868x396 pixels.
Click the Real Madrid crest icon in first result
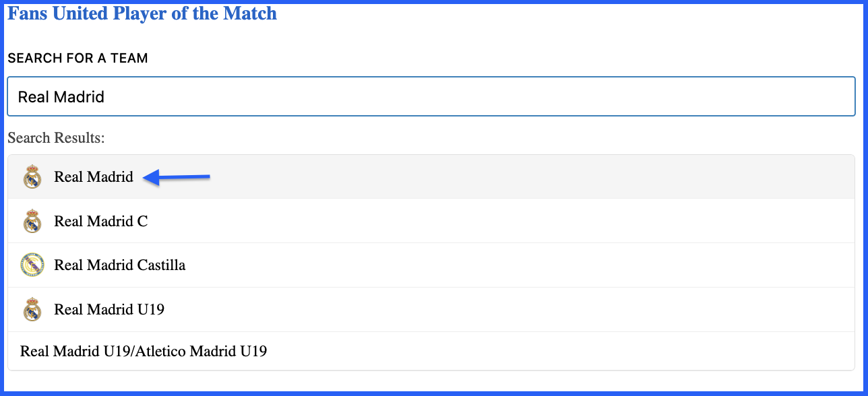[32, 177]
